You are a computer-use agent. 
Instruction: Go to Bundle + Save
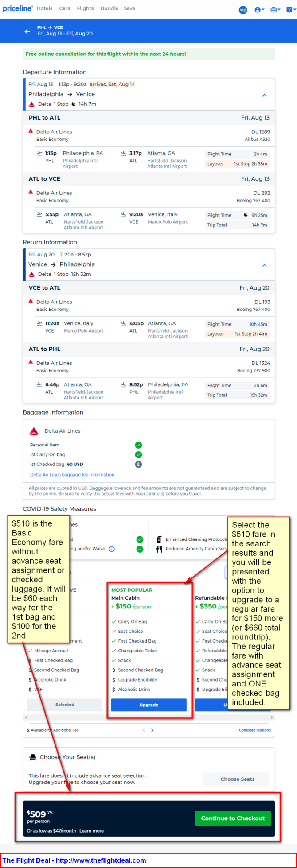click(118, 8)
